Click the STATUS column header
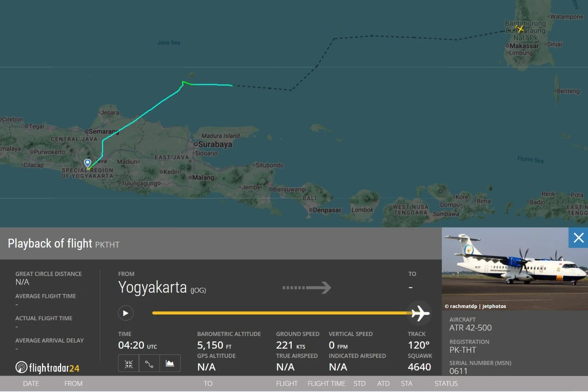The height and width of the screenshot is (392, 588). (x=446, y=383)
